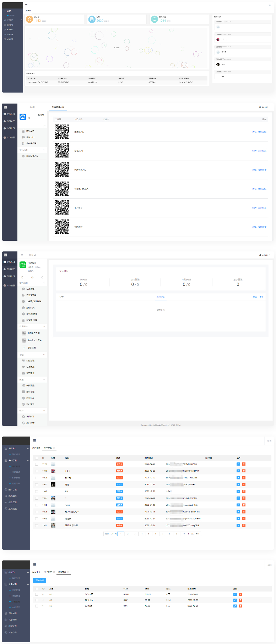Toggle the select-all checkbox in the user table header
The height and width of the screenshot is (644, 276).
[x=37, y=458]
